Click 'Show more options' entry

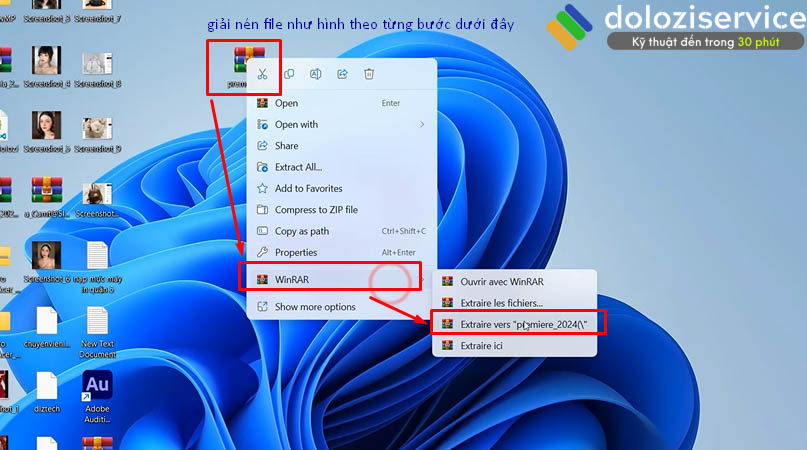point(342,307)
